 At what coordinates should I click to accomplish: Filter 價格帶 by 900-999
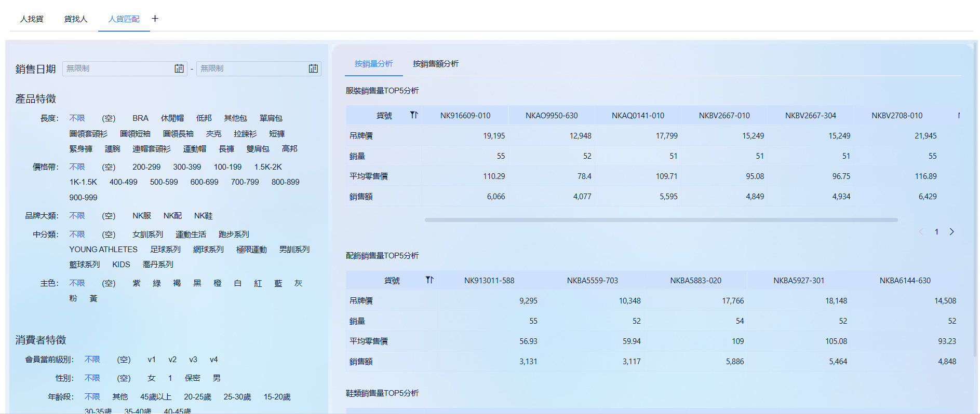[x=83, y=198]
